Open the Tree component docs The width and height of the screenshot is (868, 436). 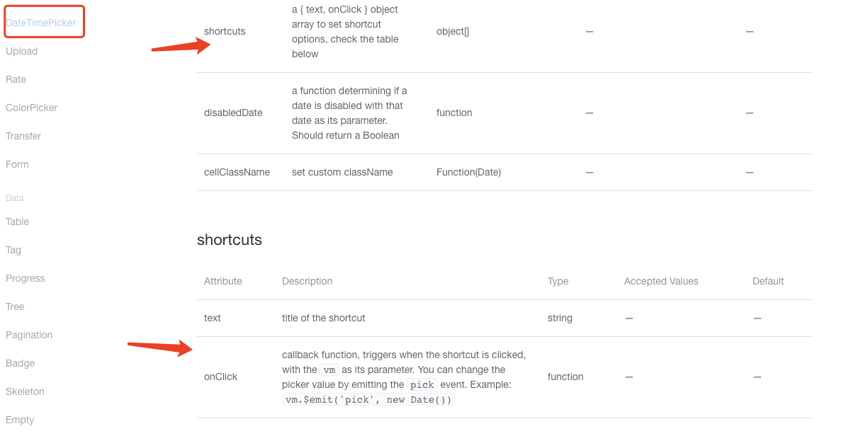[15, 306]
